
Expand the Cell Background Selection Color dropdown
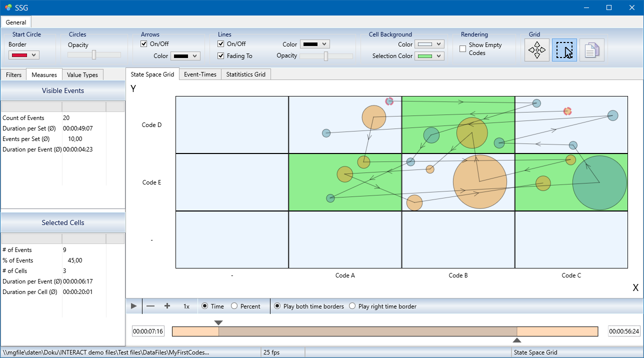click(429, 56)
